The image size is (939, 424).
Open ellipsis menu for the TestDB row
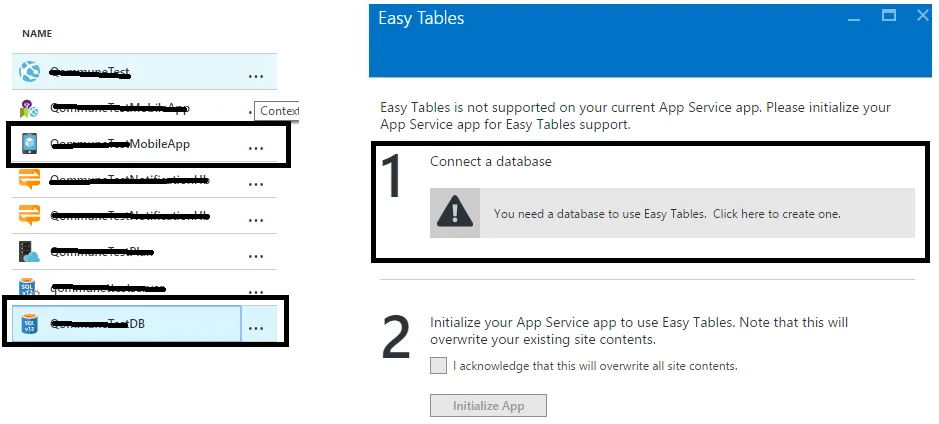coord(256,327)
